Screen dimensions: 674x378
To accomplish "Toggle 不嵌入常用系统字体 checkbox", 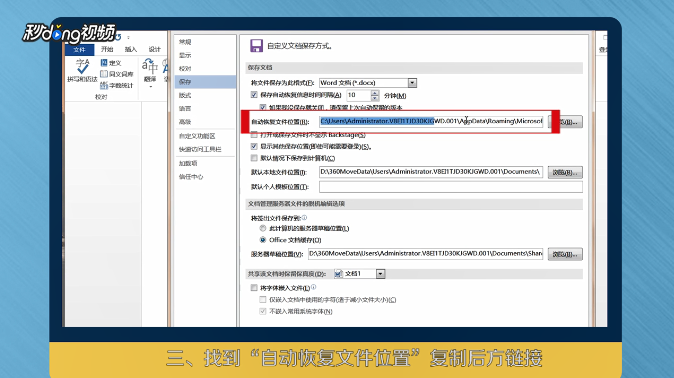I will coord(263,311).
